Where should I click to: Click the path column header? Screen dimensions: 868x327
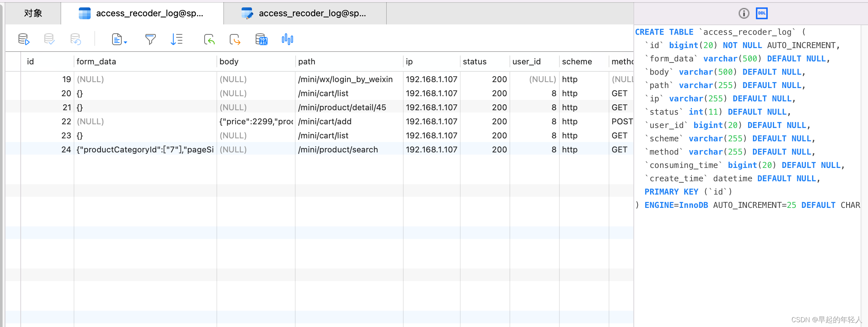tap(349, 61)
